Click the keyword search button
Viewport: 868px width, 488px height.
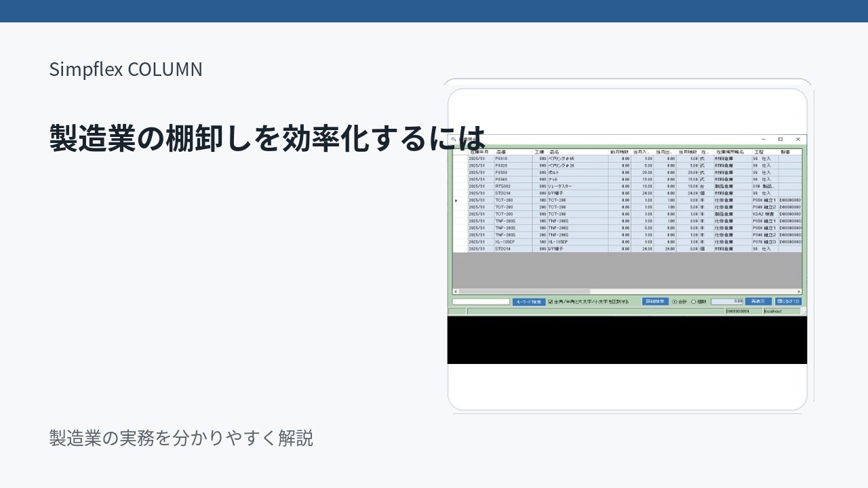[x=529, y=302]
